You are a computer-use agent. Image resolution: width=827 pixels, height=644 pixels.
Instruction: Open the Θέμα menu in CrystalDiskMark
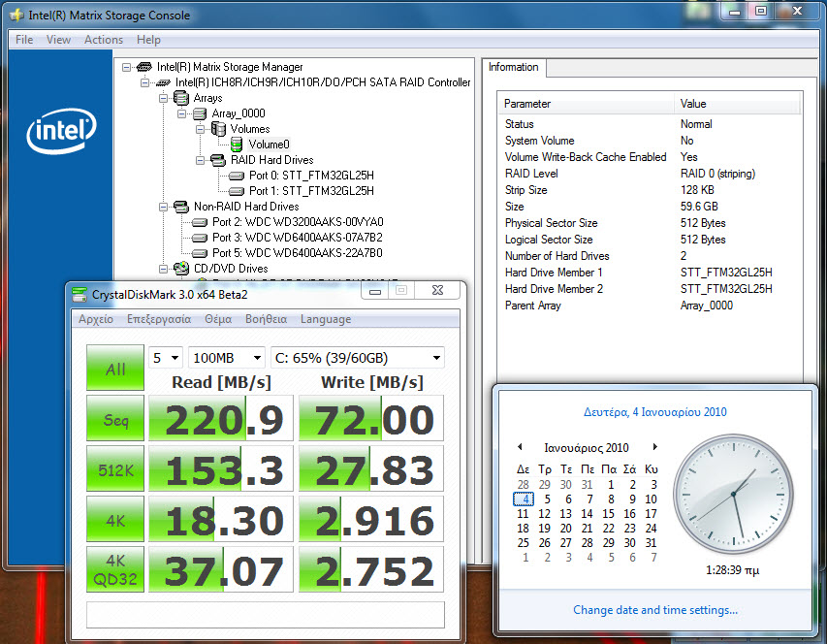(218, 319)
